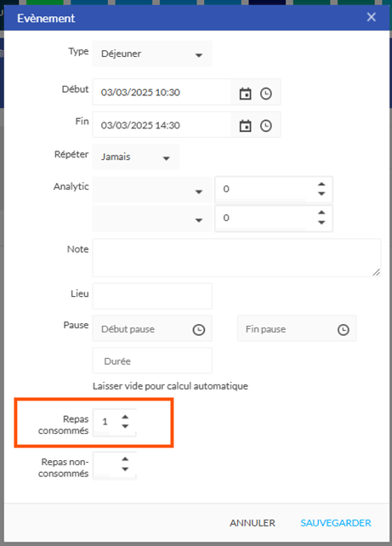Decrease the second Analytic number value

pyautogui.click(x=321, y=223)
